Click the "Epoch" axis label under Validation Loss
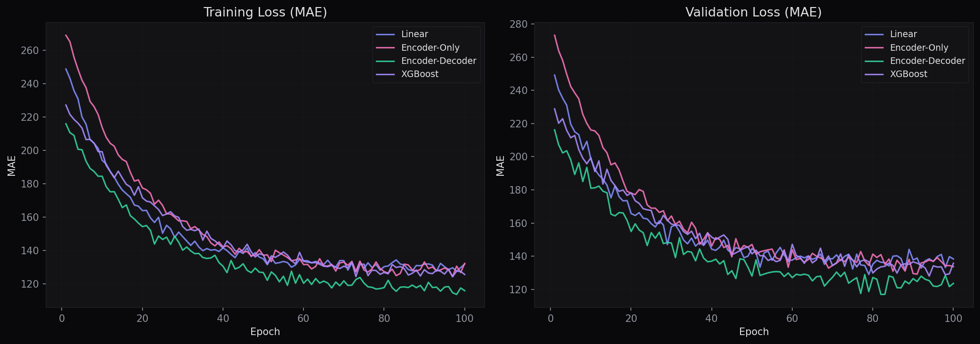The height and width of the screenshot is (344, 980). [754, 332]
